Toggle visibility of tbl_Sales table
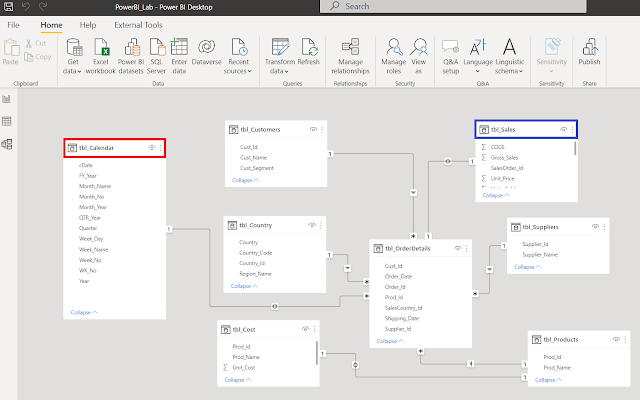 point(563,129)
